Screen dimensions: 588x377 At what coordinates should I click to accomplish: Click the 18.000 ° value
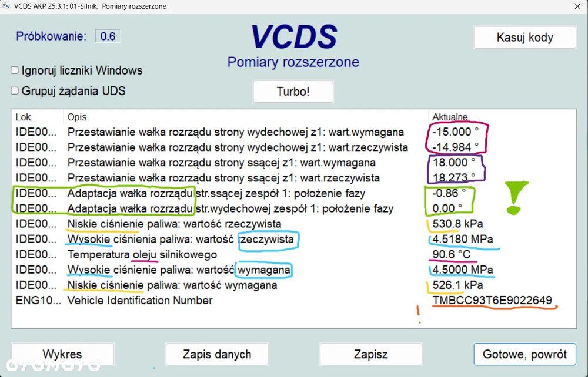(x=454, y=163)
